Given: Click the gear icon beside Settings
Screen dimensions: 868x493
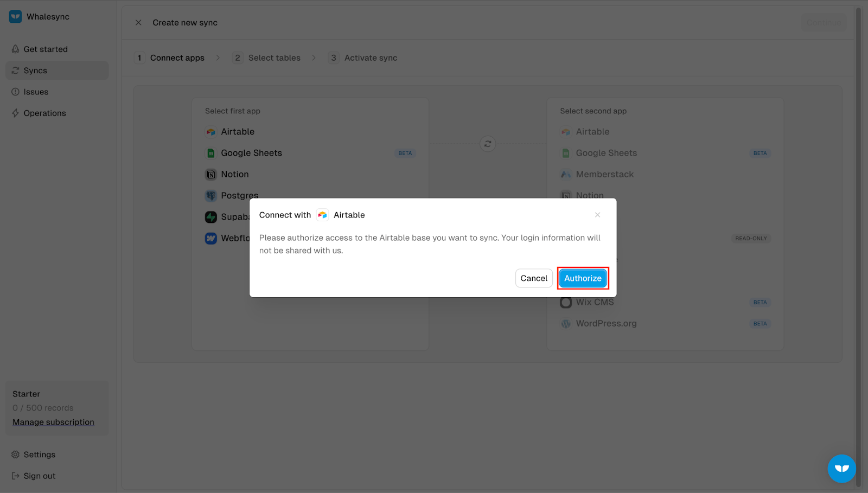Looking at the screenshot, I should (15, 454).
